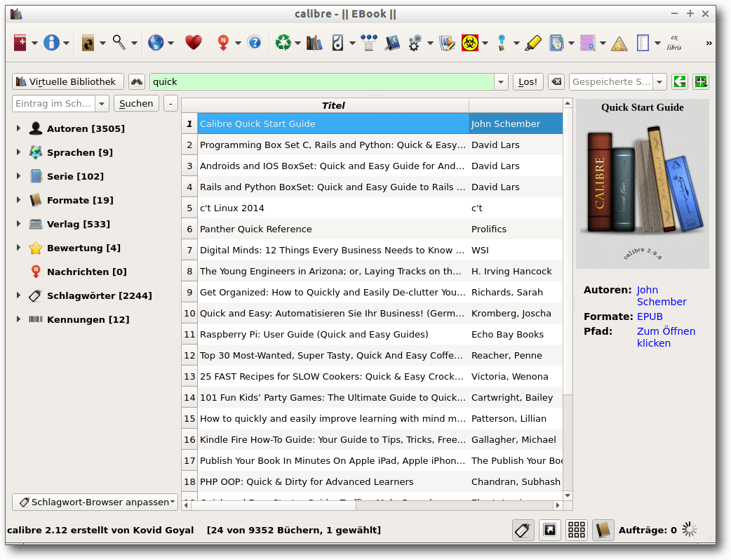Open the Schlagwort-Browser anpassen dropdown
This screenshot has height=560, width=731.
[95, 502]
